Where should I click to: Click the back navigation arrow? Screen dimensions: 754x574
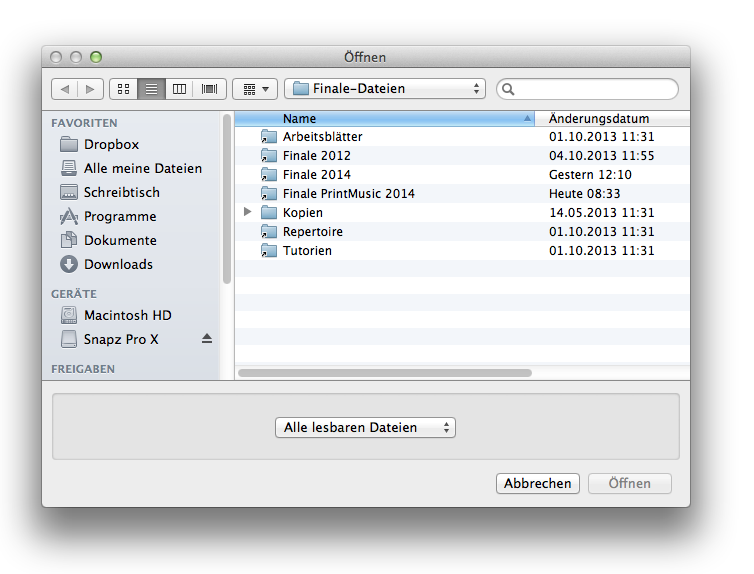click(65, 89)
